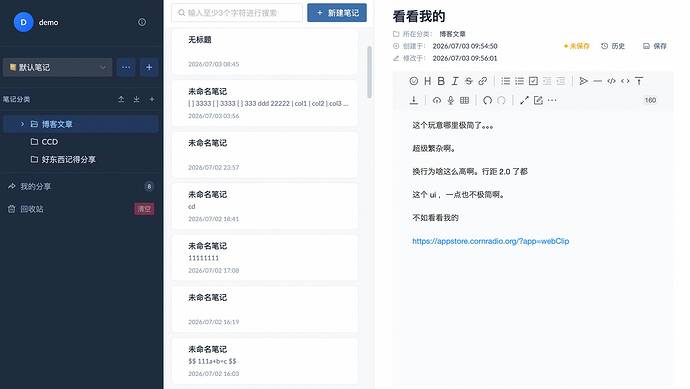This screenshot has height=389, width=690.
Task: Start voice recording with the microphone icon
Action: click(451, 100)
